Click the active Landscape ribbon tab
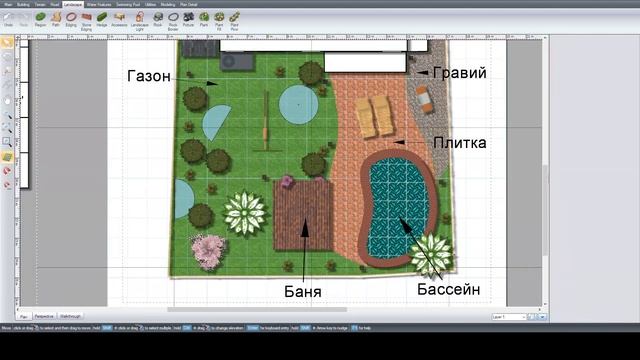Image resolution: width=640 pixels, height=360 pixels. click(x=73, y=4)
